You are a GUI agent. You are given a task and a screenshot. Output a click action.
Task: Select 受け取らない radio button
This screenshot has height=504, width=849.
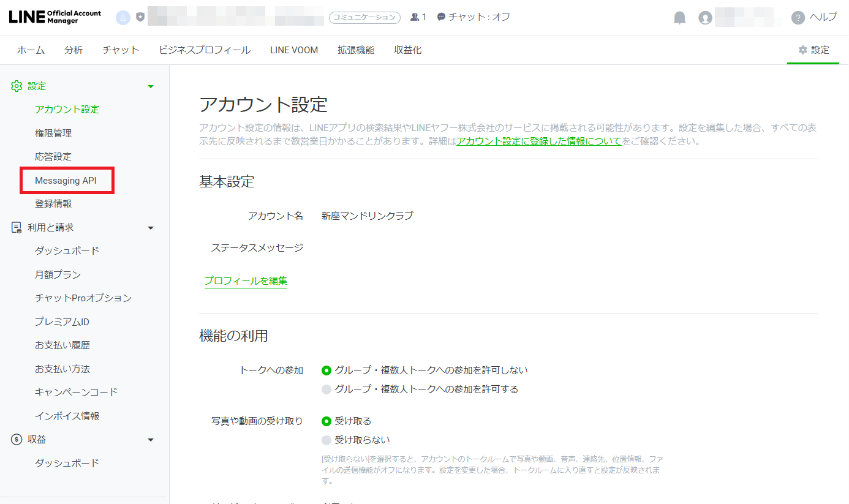tap(326, 440)
